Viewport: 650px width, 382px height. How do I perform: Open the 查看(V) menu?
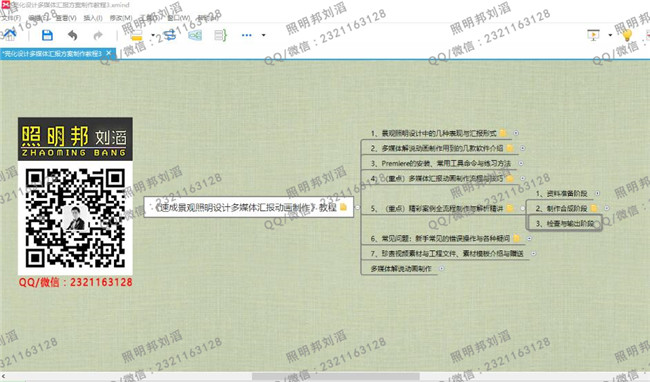(66, 18)
